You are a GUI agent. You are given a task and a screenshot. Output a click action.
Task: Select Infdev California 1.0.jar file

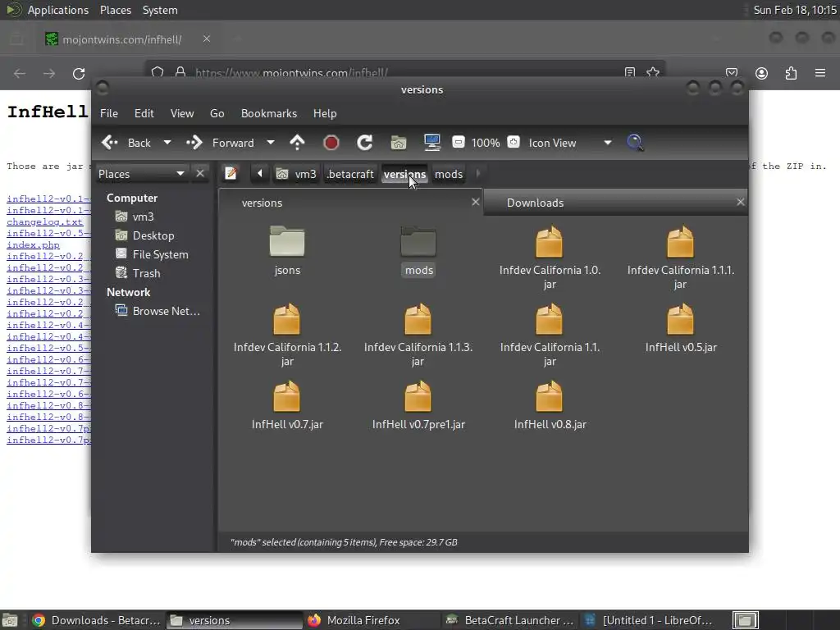550,258
